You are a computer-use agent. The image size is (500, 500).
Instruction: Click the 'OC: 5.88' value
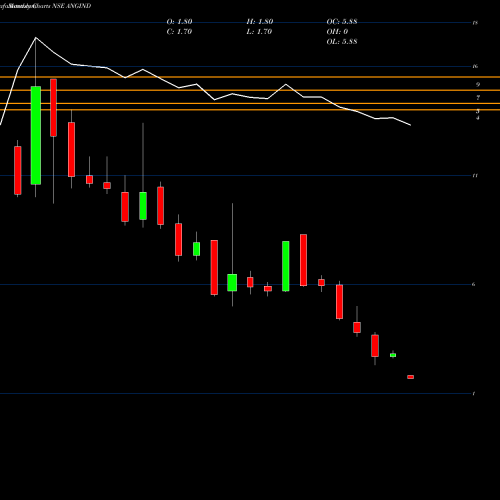pyautogui.click(x=342, y=22)
